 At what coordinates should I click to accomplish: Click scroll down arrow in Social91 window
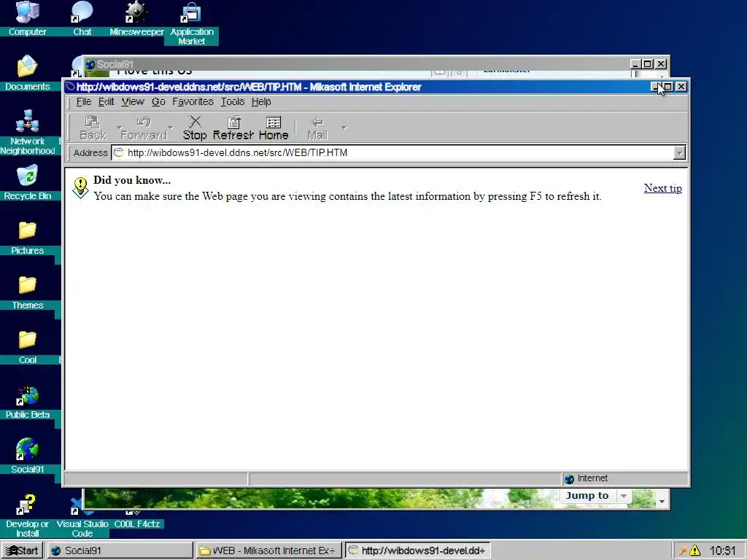point(661,502)
